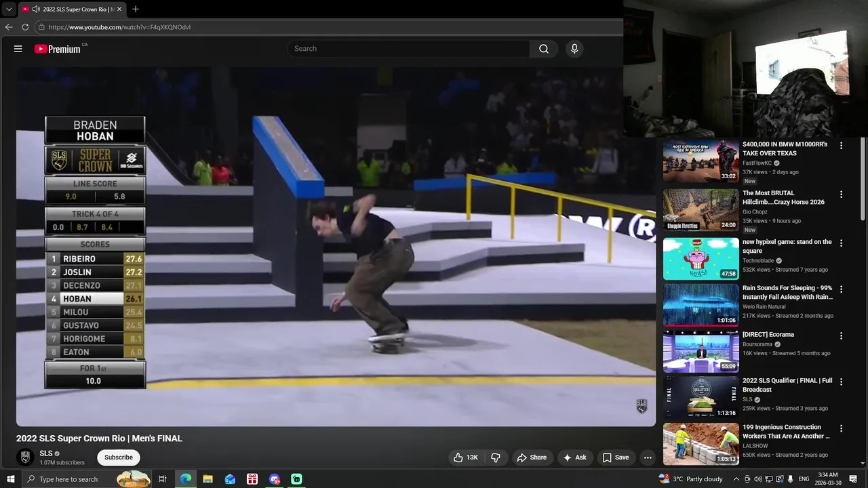Subscribe to the SLS channel
Image resolution: width=868 pixels, height=488 pixels.
119,457
